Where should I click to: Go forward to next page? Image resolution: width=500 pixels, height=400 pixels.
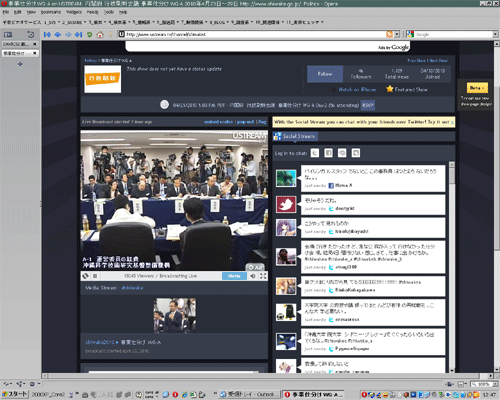pyautogui.click(x=68, y=34)
